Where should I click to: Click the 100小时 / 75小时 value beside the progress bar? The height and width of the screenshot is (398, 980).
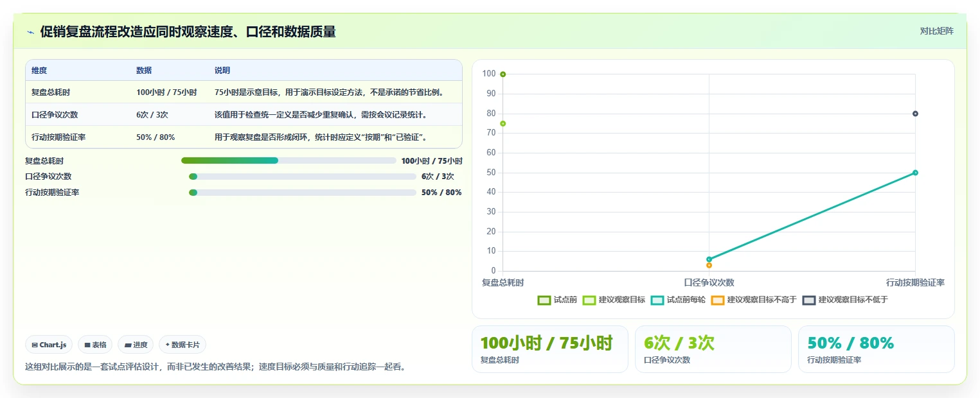[x=432, y=161]
